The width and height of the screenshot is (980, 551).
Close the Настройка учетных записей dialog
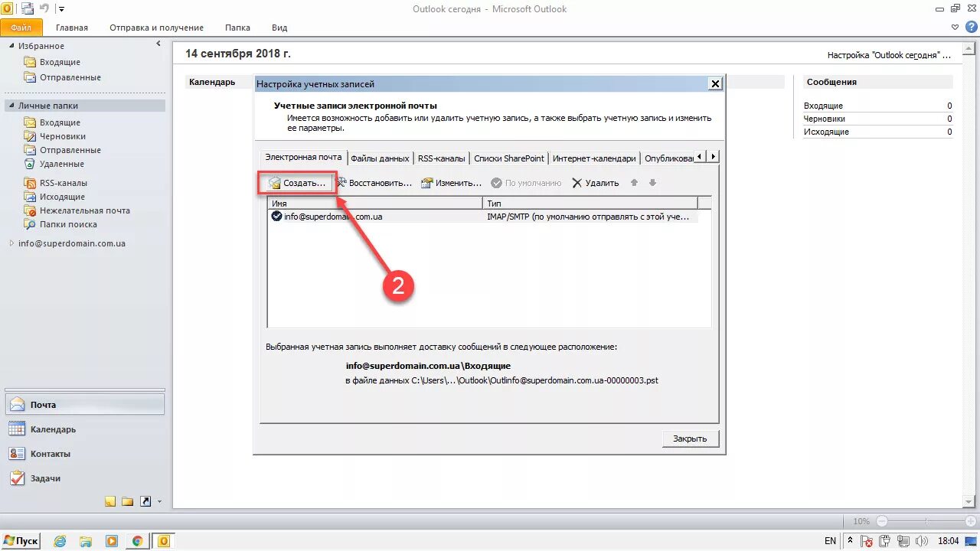pyautogui.click(x=715, y=83)
